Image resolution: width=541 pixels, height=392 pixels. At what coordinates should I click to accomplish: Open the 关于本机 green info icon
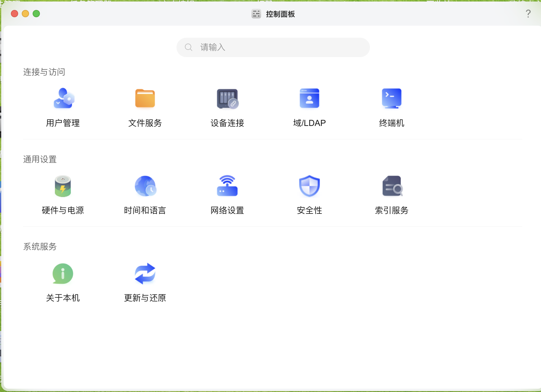click(63, 274)
